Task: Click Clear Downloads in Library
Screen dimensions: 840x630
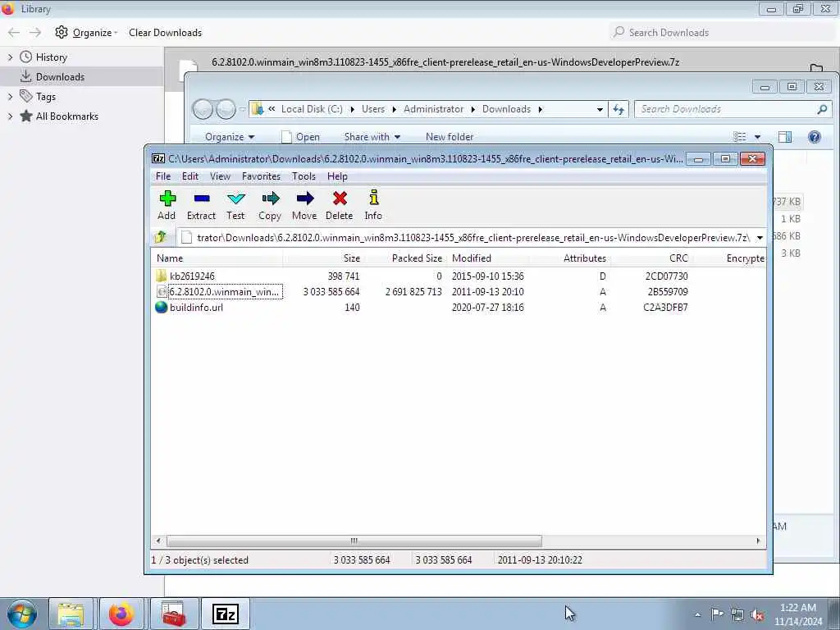Action: tap(165, 33)
